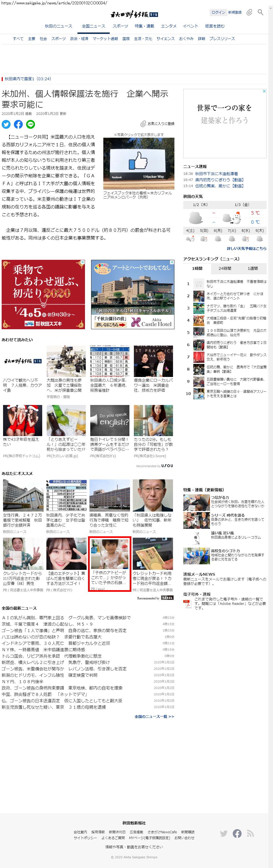Select おくやみ sub-category
273x868 pixels.
(x=186, y=39)
